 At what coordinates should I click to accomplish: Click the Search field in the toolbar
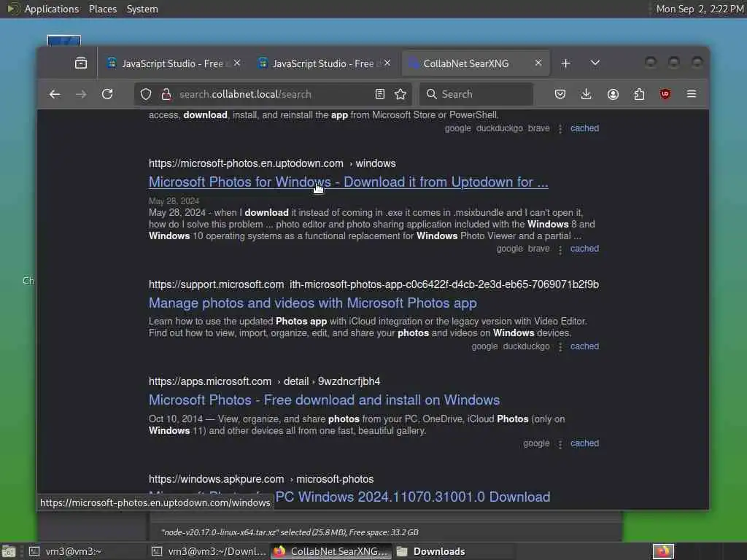coord(476,94)
